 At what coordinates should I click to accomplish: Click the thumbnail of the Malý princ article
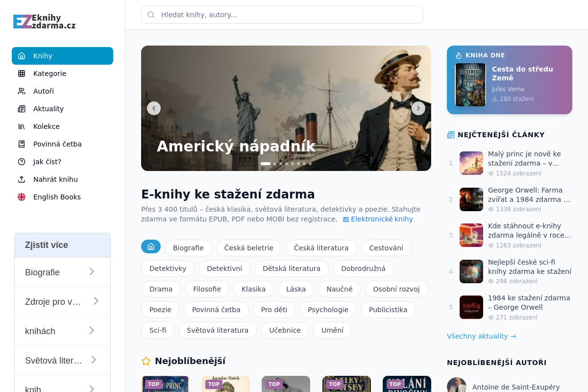[471, 163]
